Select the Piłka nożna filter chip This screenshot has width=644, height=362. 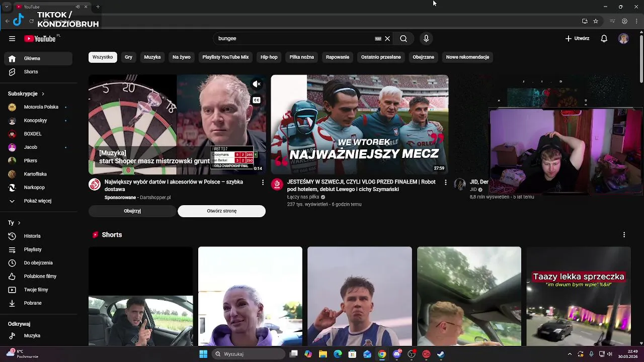(x=302, y=57)
